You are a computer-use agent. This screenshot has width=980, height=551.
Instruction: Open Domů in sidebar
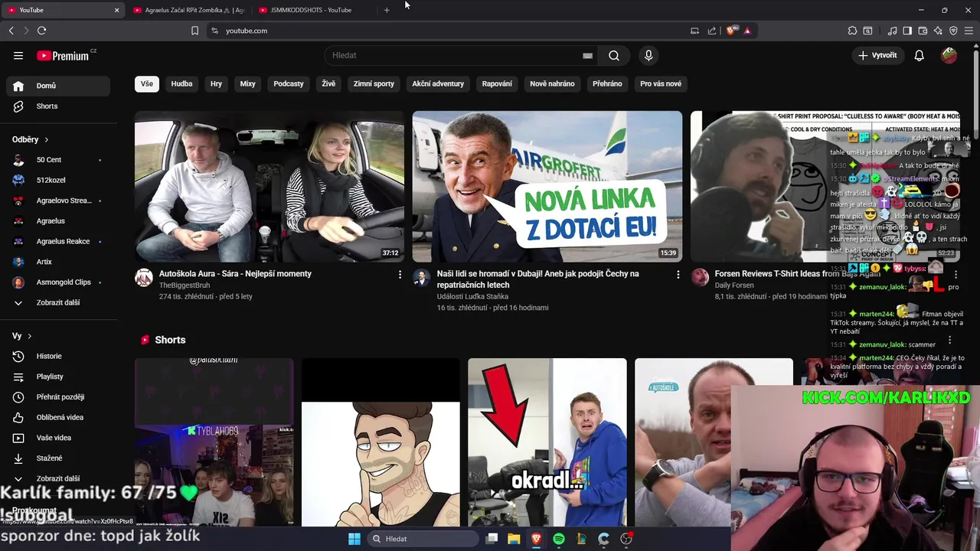(58, 86)
